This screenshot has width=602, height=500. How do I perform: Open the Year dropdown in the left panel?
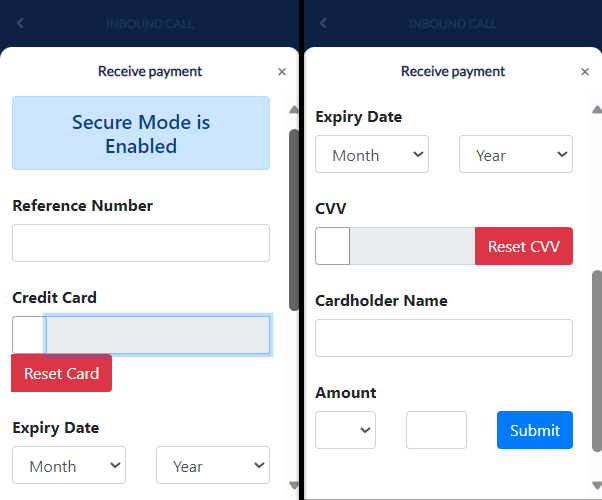pyautogui.click(x=213, y=465)
